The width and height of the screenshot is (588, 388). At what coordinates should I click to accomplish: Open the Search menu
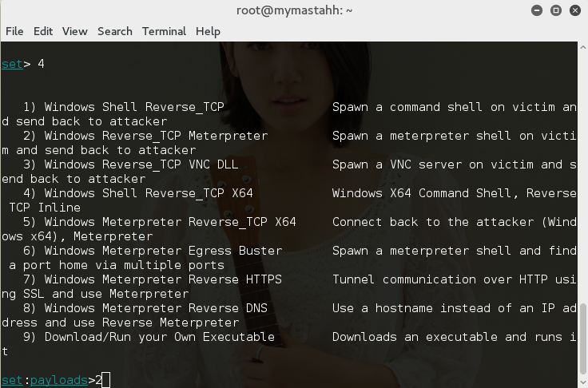point(114,31)
